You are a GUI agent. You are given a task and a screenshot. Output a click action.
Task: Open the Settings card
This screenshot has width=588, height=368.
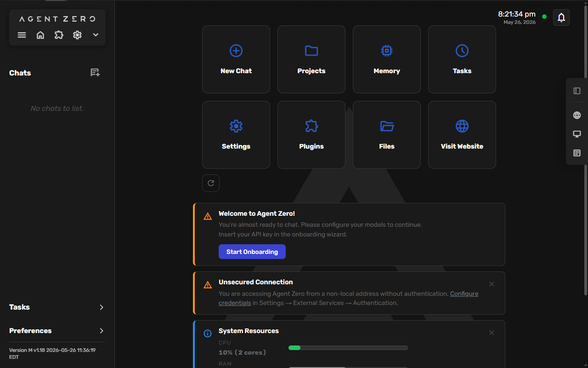click(236, 135)
